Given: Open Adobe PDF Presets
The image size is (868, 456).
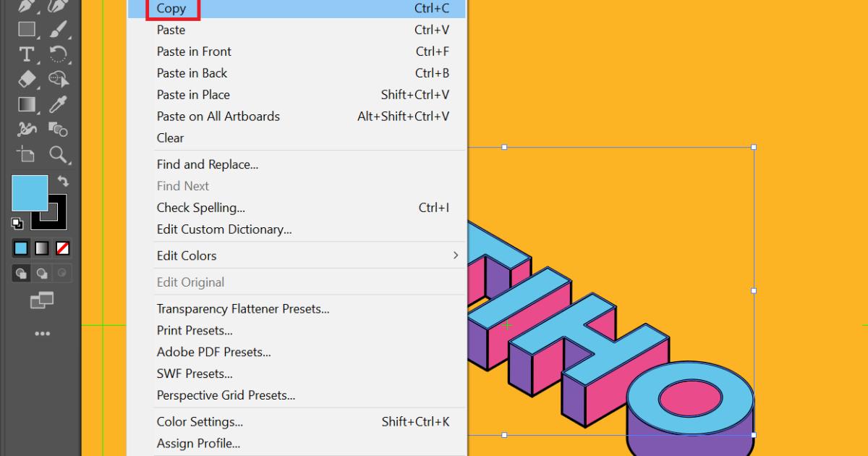Looking at the screenshot, I should [x=297, y=352].
